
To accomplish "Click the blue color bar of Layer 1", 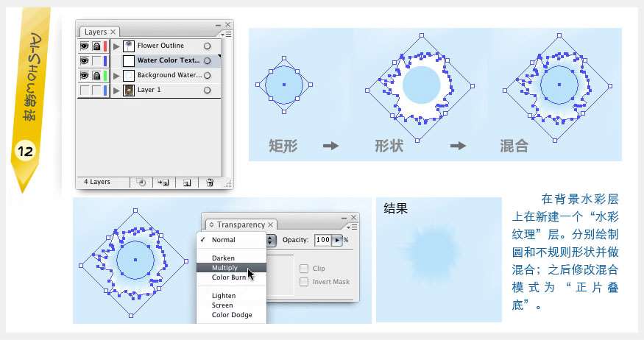I will (x=105, y=91).
